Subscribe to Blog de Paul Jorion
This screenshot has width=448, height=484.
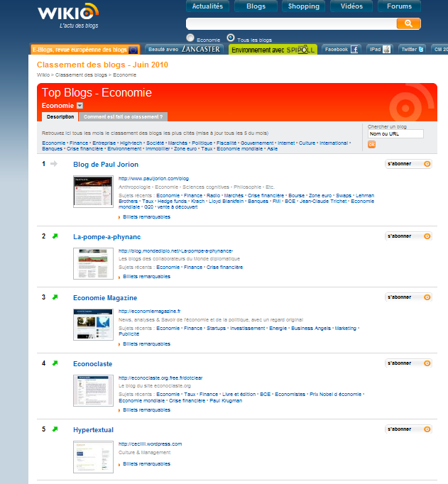tap(408, 164)
